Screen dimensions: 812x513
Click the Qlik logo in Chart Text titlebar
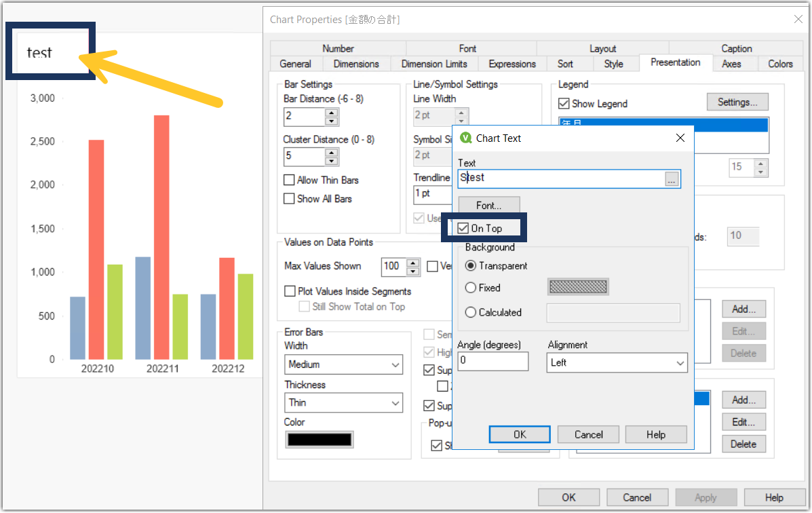(x=466, y=138)
